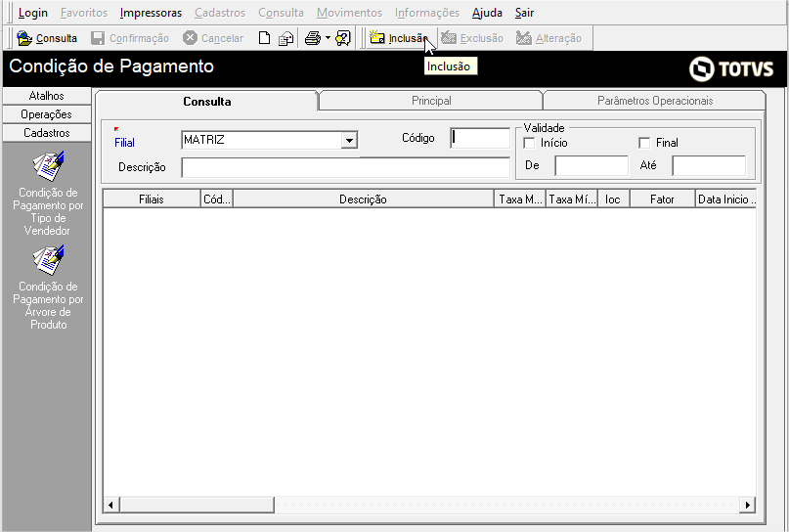
Task: Open the Ajuda menu
Action: 487,13
